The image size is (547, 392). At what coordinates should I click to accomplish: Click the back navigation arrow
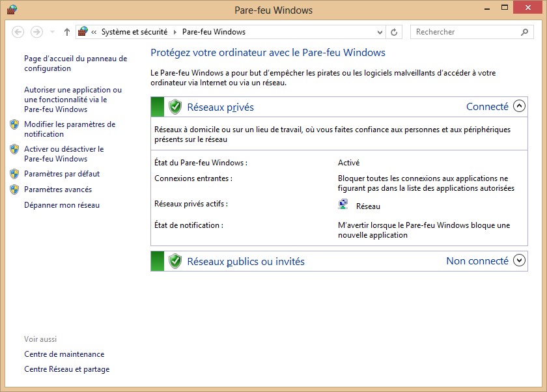coord(18,32)
